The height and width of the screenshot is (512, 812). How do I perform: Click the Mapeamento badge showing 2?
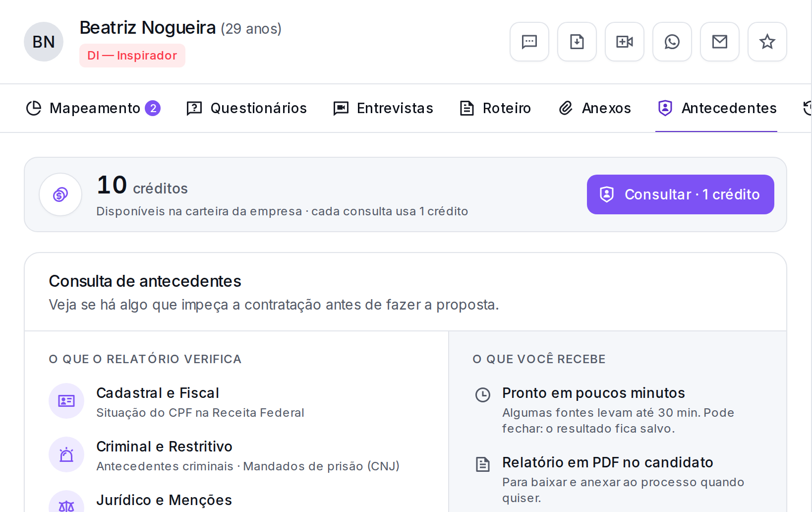click(153, 108)
